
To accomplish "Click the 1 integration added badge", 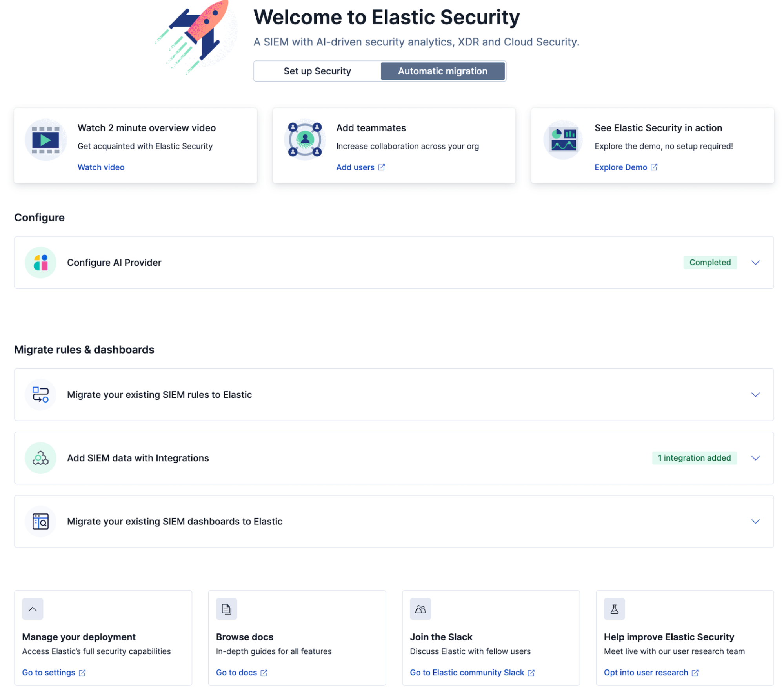I will [x=695, y=458].
